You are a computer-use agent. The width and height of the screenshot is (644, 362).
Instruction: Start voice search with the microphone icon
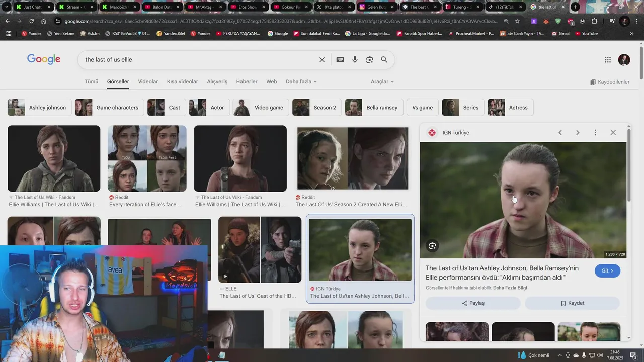click(x=355, y=60)
